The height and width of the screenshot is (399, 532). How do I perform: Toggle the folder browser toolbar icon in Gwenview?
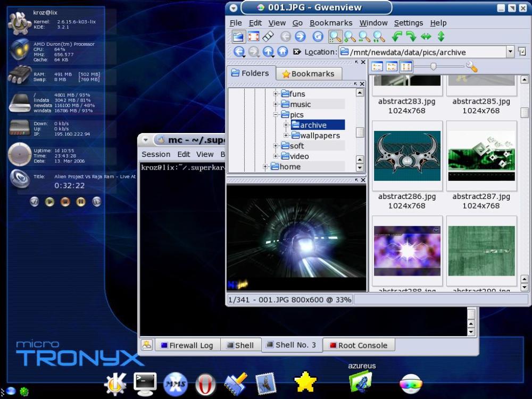[238, 36]
